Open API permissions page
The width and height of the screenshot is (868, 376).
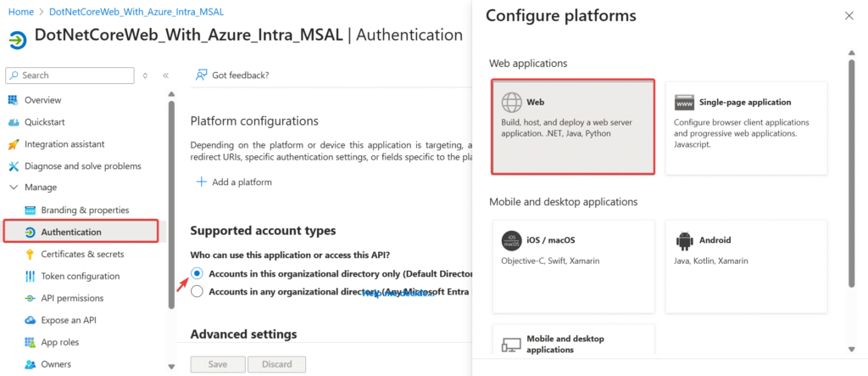pos(72,299)
